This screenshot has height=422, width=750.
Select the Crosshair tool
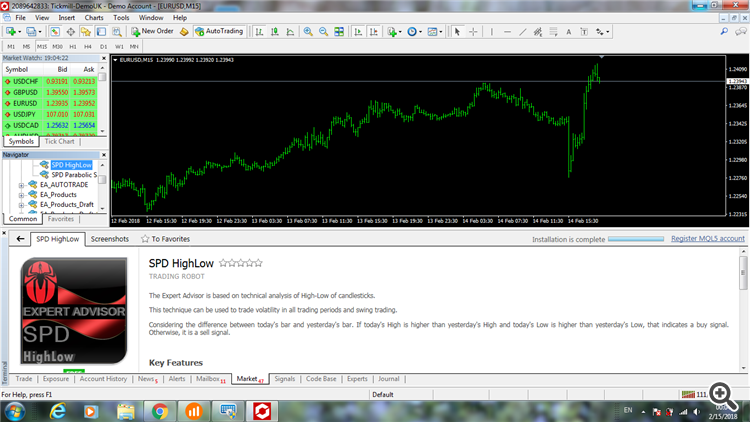[x=473, y=32]
